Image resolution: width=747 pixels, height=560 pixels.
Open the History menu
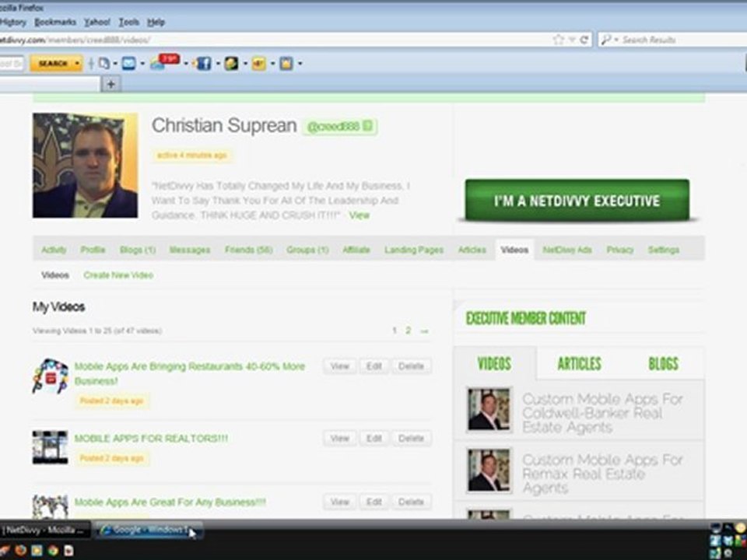(x=13, y=22)
